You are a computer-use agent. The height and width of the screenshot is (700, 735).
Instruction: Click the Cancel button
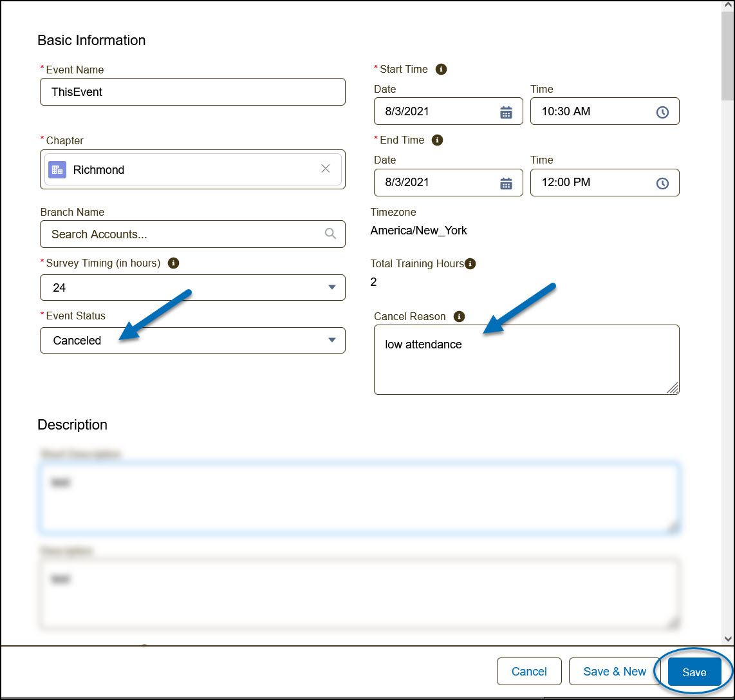point(529,672)
